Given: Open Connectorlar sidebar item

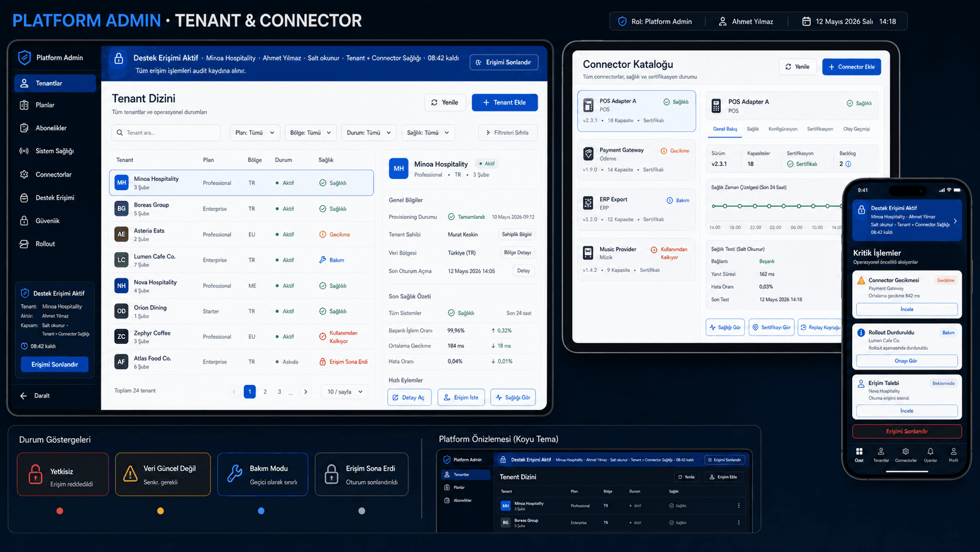Looking at the screenshot, I should click(x=53, y=174).
